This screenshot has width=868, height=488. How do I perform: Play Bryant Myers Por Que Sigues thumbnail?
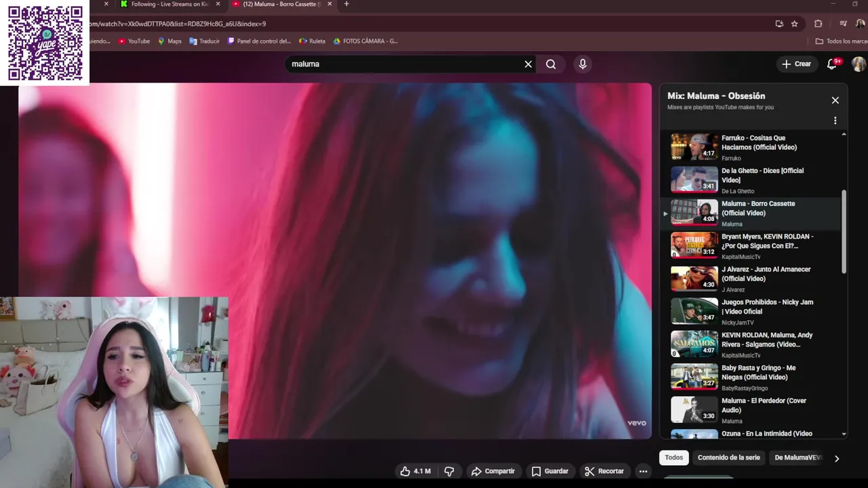(694, 246)
